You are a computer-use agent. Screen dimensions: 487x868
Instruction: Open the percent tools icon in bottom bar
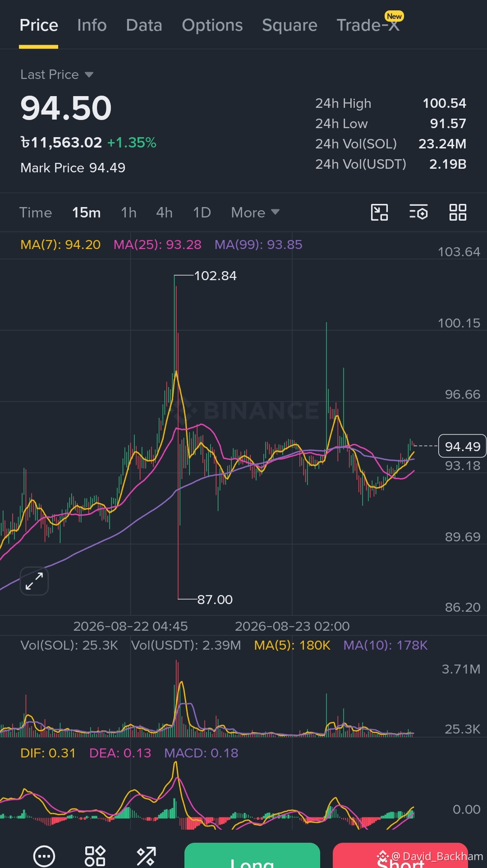point(147,856)
